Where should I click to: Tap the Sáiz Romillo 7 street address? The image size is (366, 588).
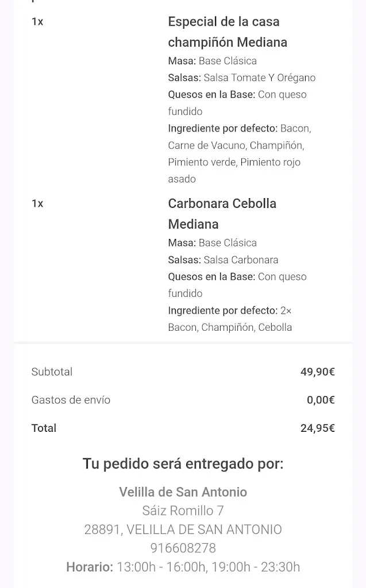[183, 510]
